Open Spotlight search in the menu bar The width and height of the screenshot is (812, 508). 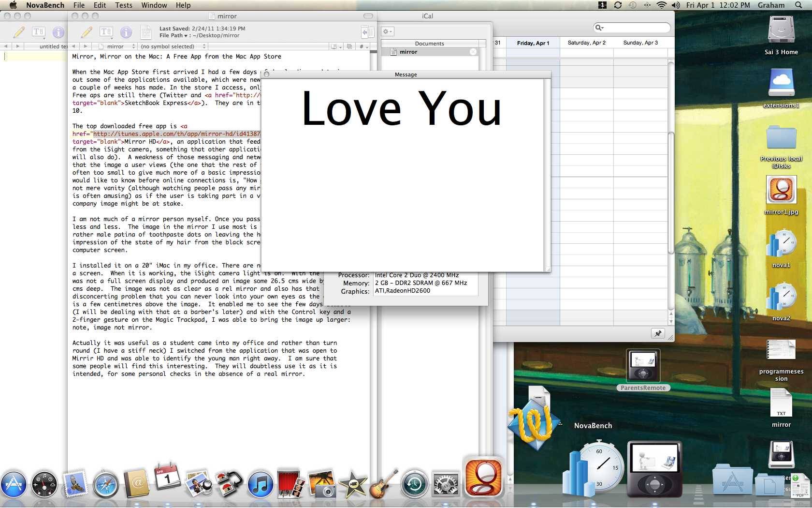pyautogui.click(x=798, y=5)
